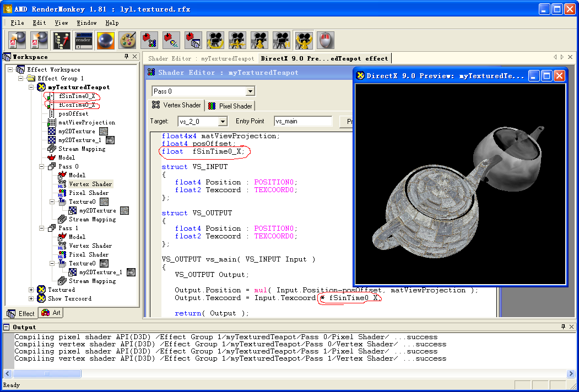
Task: Open the File menu
Action: [17, 23]
